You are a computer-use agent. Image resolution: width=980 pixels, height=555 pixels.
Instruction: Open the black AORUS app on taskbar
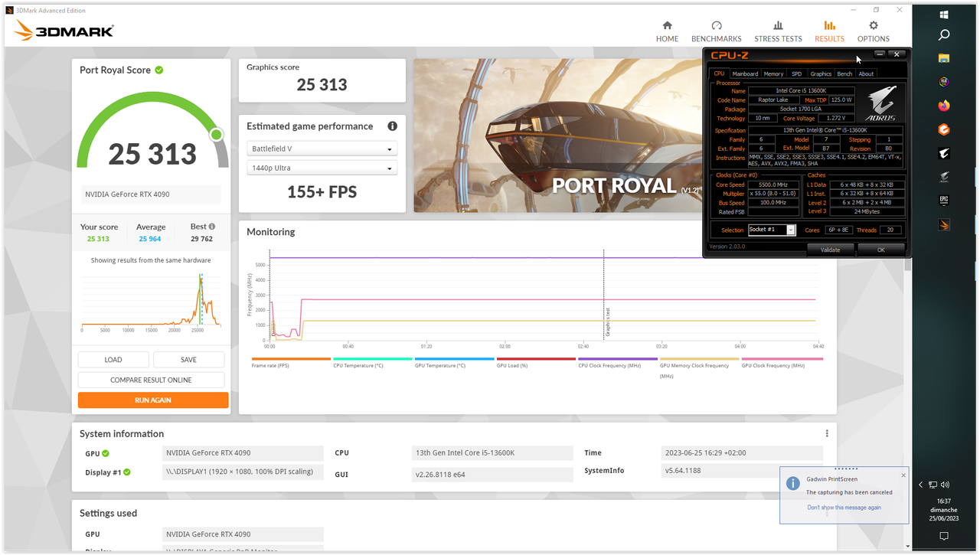(944, 153)
